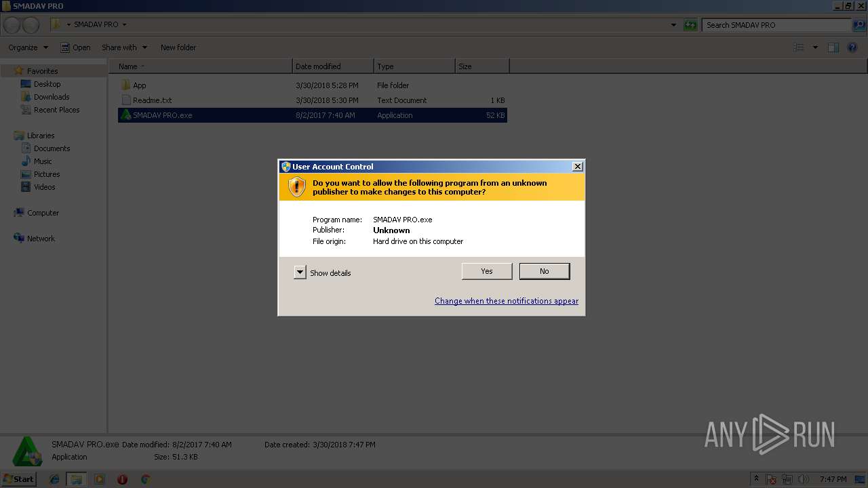Image resolution: width=868 pixels, height=488 pixels.
Task: Sort files by Date modified column
Action: (333, 66)
